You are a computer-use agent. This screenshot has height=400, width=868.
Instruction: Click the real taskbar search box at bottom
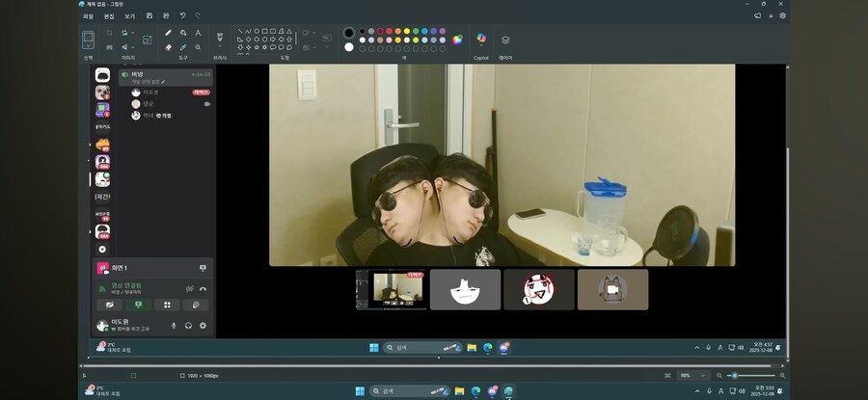point(409,391)
